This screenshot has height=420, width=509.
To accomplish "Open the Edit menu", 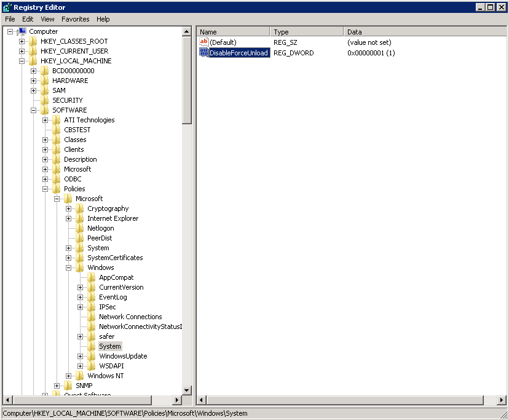I will [28, 19].
